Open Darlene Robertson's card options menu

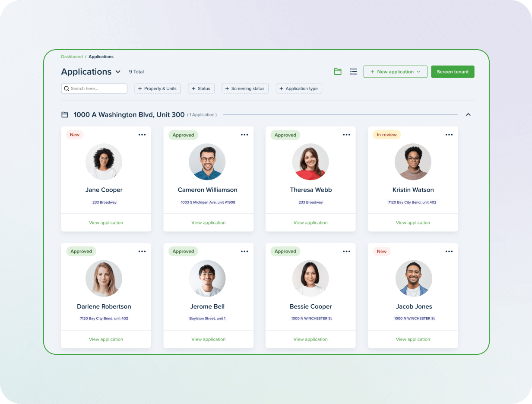click(142, 251)
